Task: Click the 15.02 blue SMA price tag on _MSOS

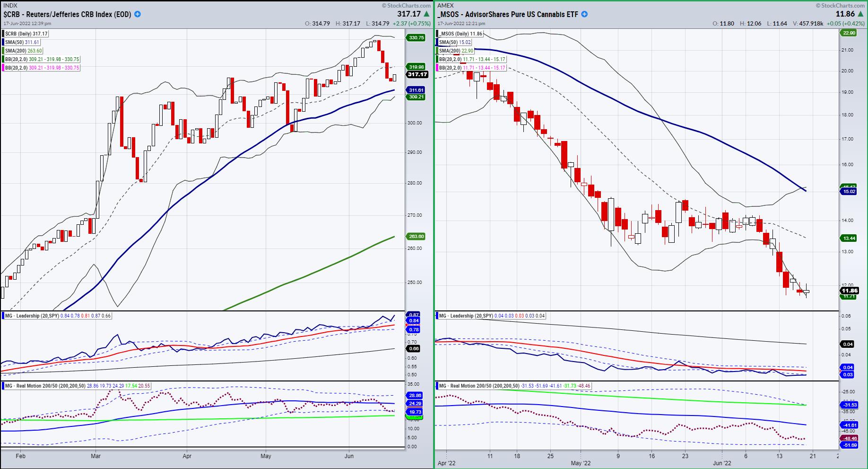Action: pyautogui.click(x=849, y=191)
